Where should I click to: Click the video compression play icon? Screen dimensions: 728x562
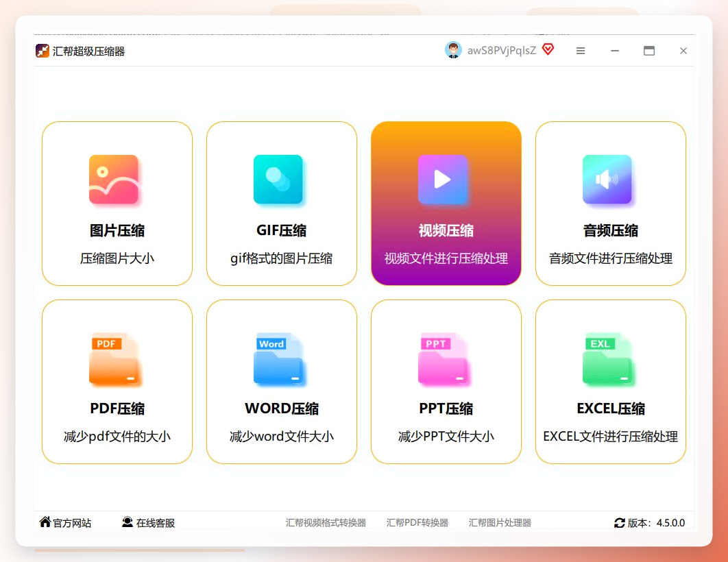(442, 179)
